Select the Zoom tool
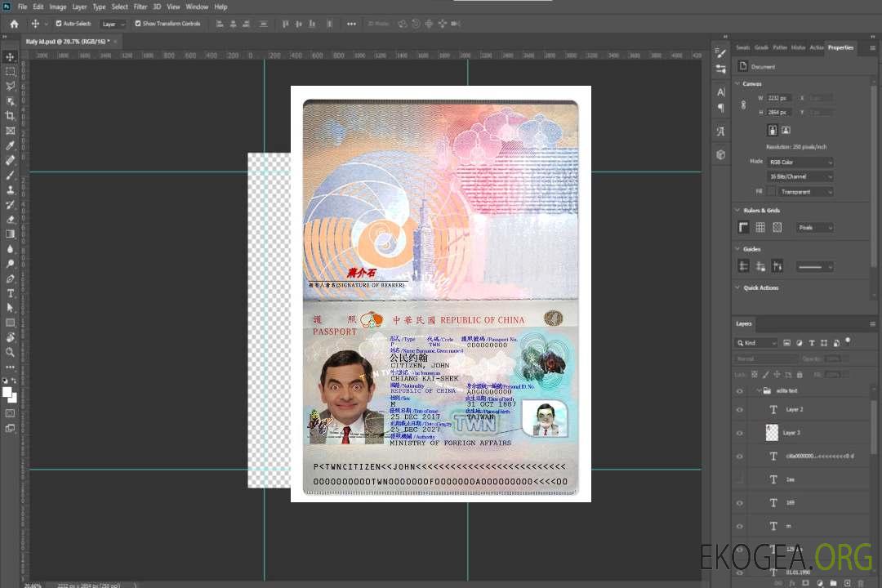 click(x=10, y=352)
